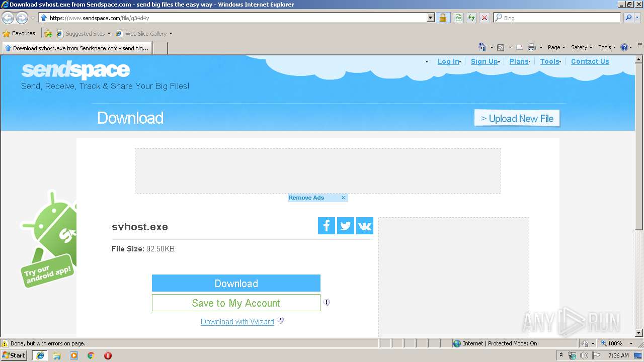Click the Chrome taskbar icon
644x362 pixels.
click(x=91, y=355)
